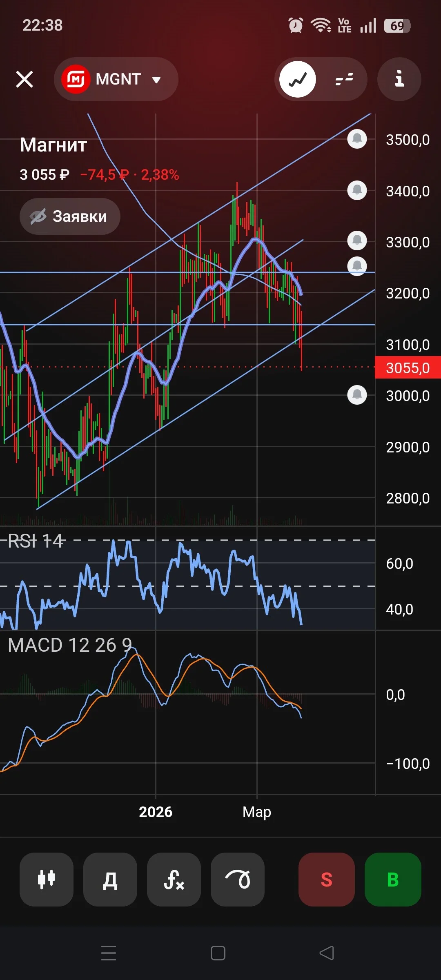
Task: Open the indicators fx button
Action: pyautogui.click(x=174, y=880)
